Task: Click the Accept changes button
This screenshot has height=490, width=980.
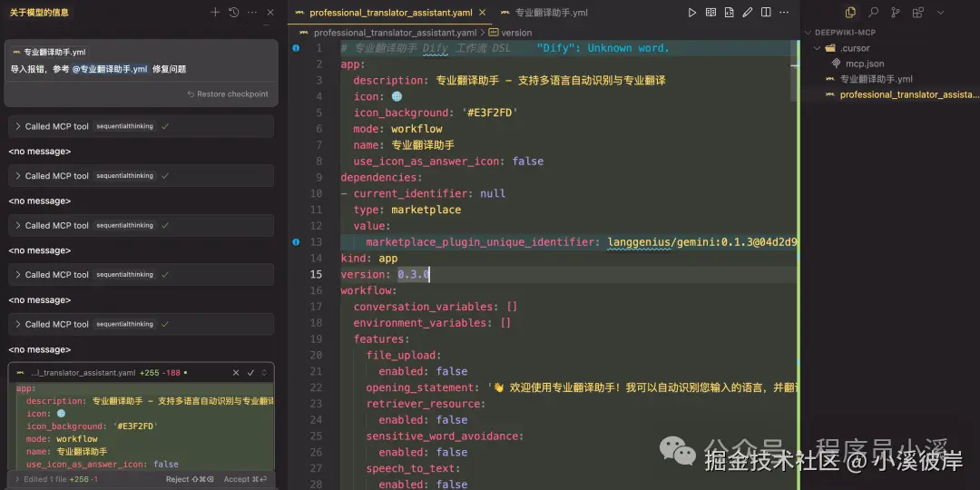Action: 245,479
